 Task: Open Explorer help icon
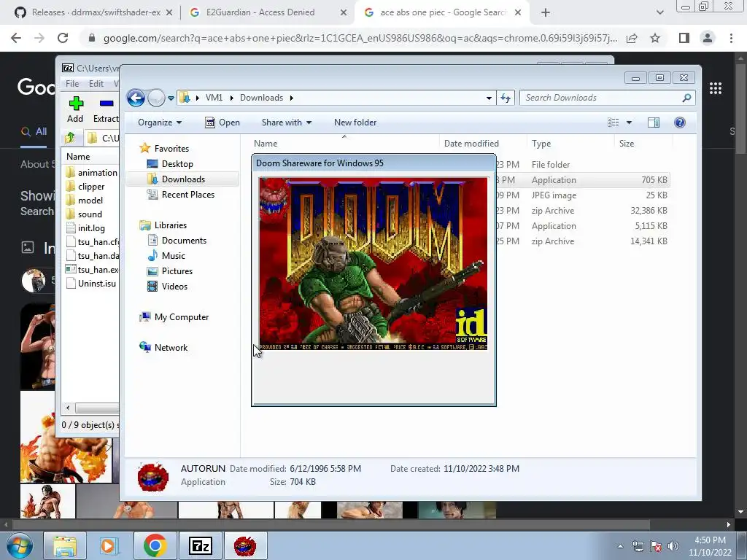pos(679,122)
